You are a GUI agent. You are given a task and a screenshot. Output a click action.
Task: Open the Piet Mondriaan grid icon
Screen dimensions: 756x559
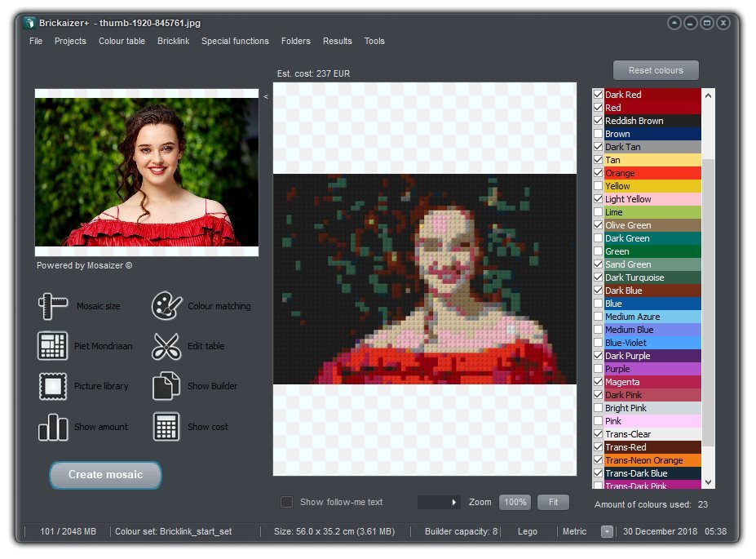tap(53, 346)
